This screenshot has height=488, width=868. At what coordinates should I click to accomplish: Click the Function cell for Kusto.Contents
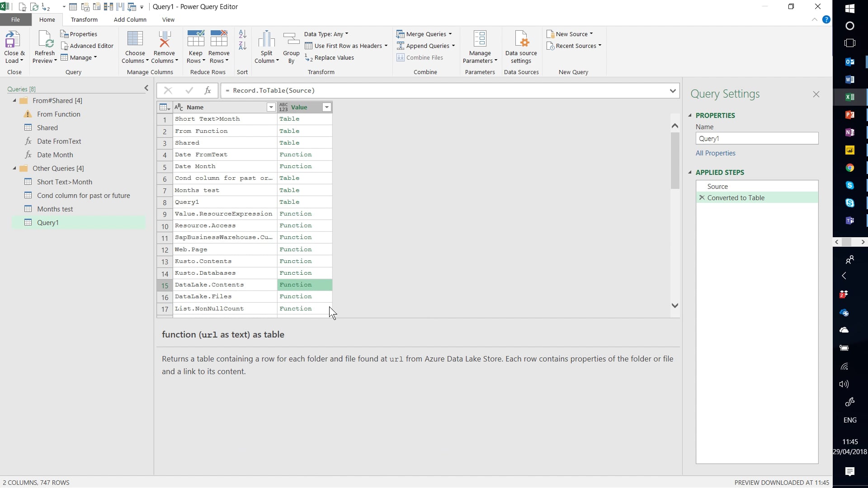coord(305,261)
